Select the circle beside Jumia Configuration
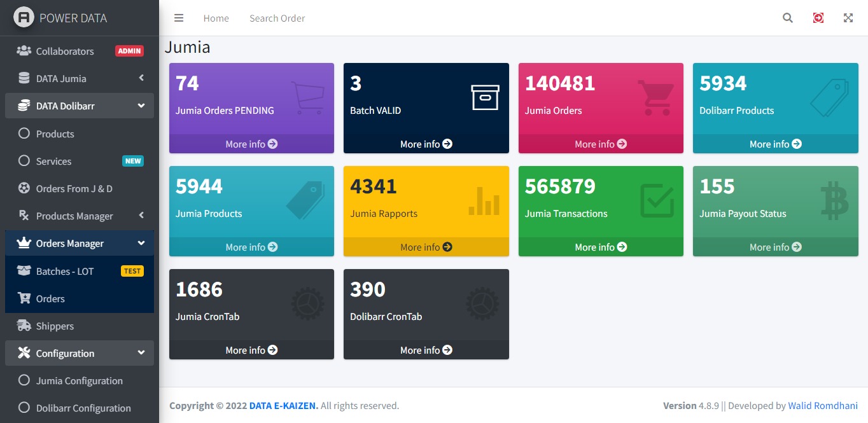868x423 pixels. pyautogui.click(x=24, y=380)
